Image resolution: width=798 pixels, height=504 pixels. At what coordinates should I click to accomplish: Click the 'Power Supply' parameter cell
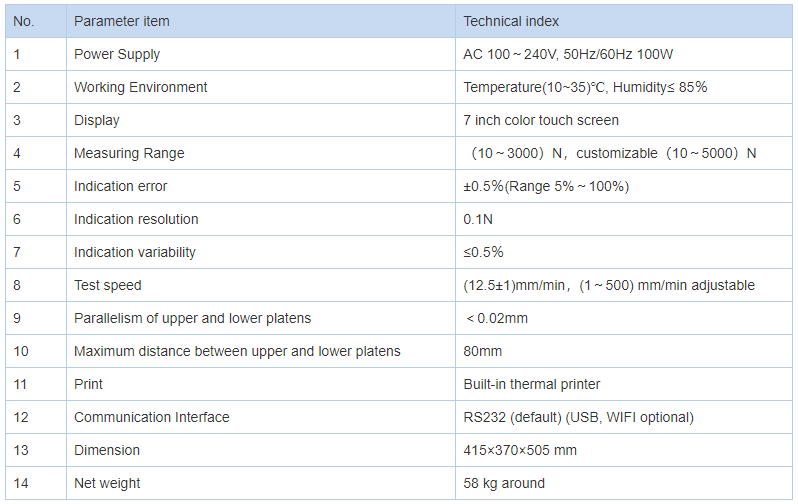tap(261, 54)
